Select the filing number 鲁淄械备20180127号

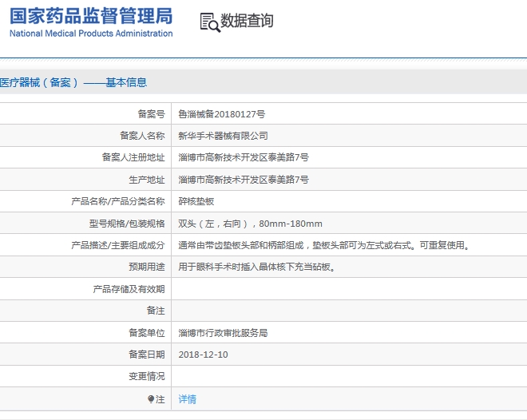pos(221,114)
